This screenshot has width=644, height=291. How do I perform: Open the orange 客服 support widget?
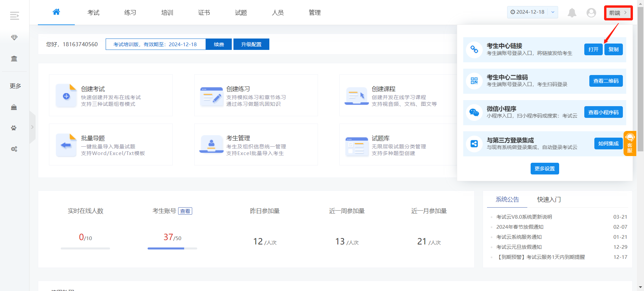coord(630,143)
